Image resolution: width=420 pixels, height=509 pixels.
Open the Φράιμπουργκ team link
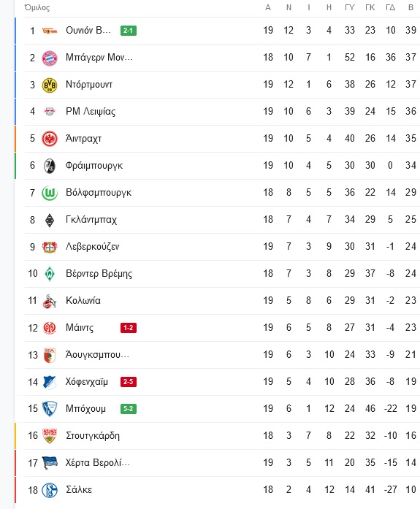94,166
